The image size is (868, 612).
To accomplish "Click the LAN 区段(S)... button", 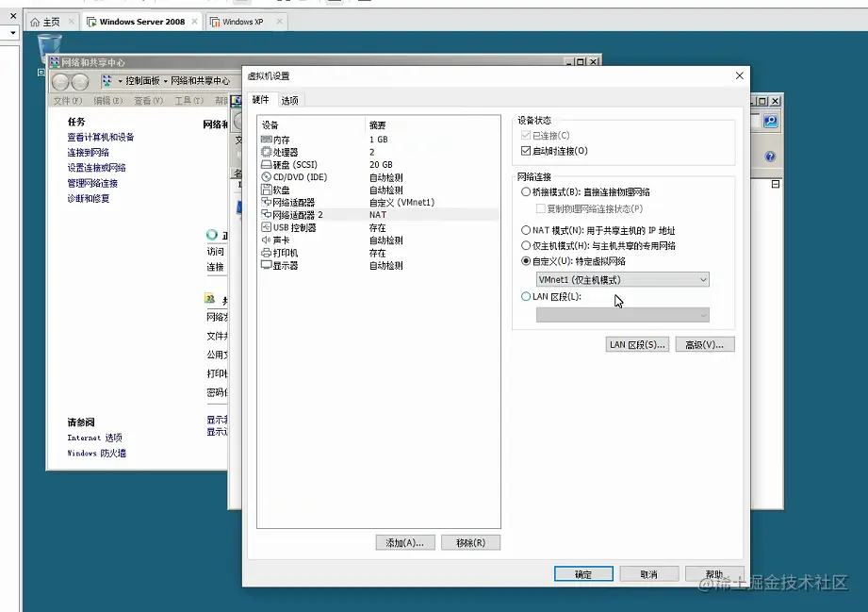I will tap(637, 344).
